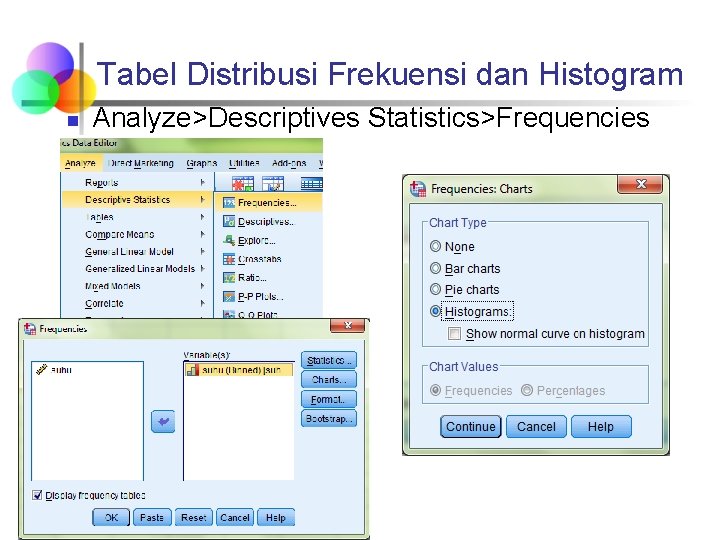This screenshot has width=720, height=540.
Task: Click Help in Frequencies dialog
Action: click(x=276, y=518)
